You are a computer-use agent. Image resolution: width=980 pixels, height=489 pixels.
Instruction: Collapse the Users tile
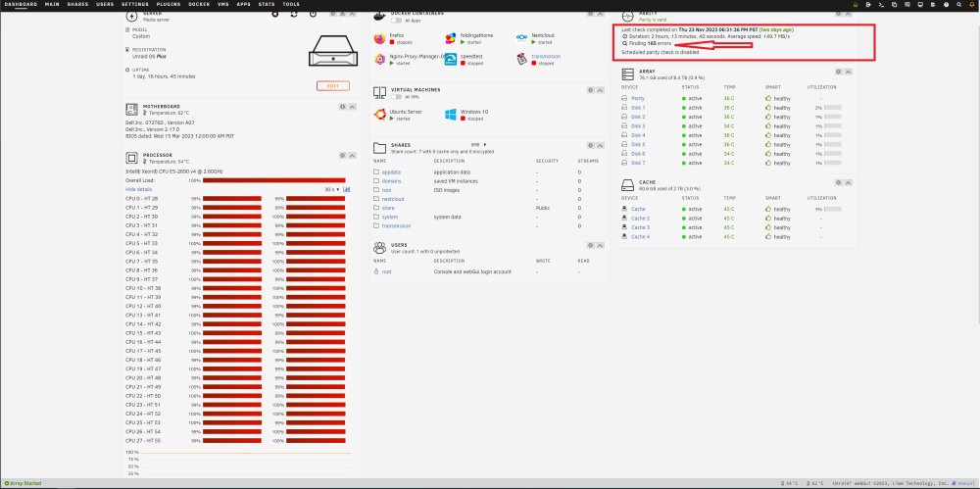600,246
